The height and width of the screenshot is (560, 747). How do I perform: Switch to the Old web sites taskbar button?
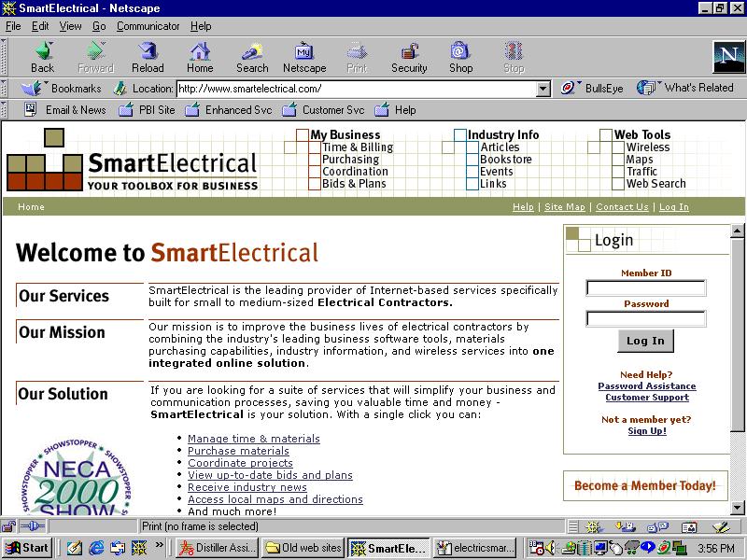pyautogui.click(x=303, y=548)
